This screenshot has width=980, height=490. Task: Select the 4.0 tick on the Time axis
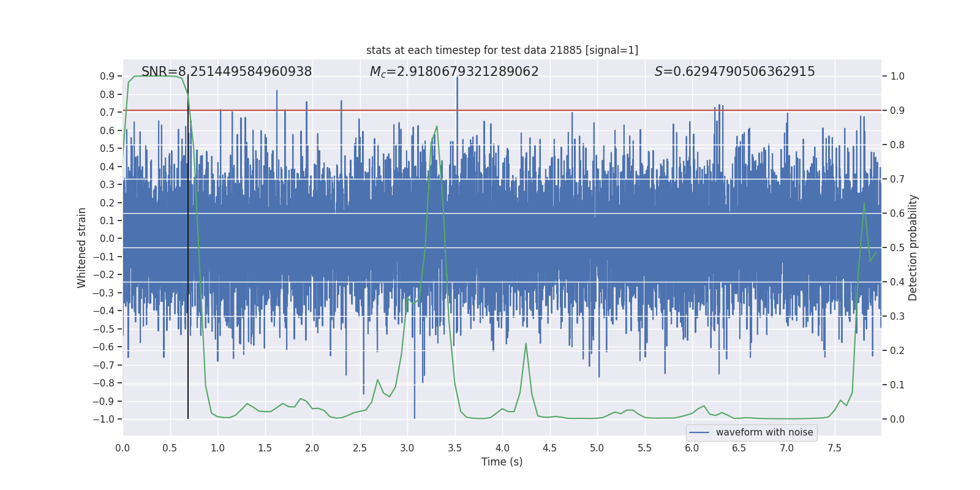502,448
